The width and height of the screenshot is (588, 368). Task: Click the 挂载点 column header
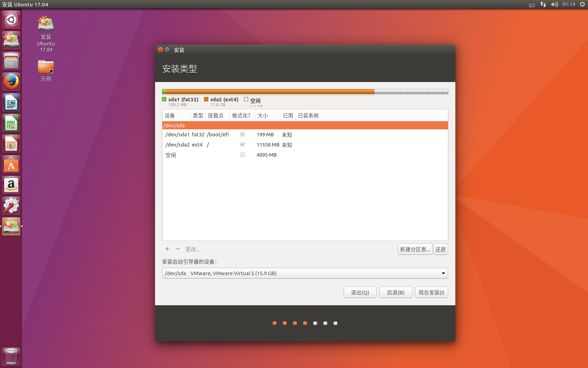[217, 116]
